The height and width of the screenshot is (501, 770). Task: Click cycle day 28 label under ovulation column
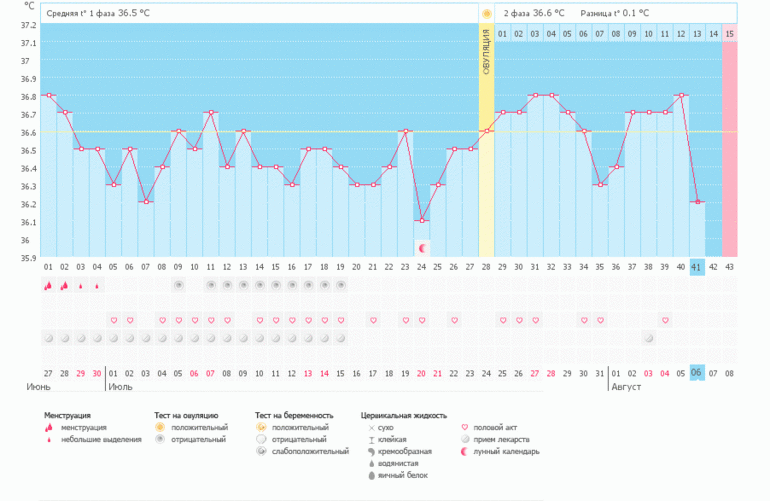coord(486,267)
